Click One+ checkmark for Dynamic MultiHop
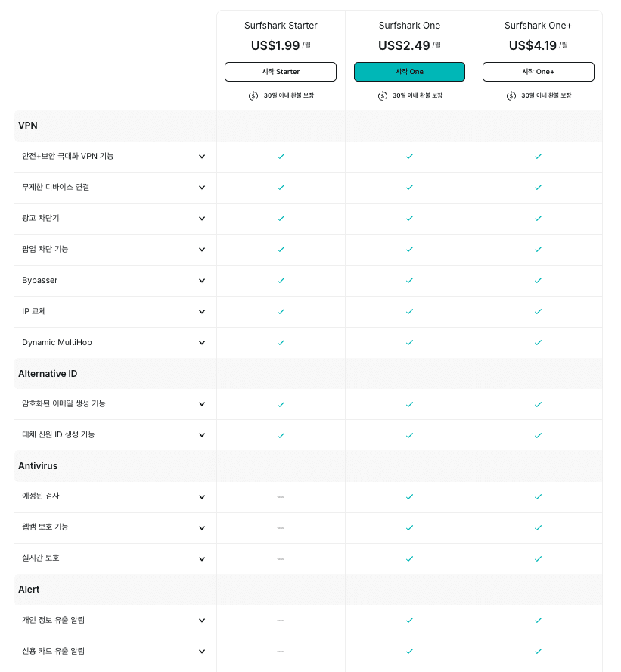Viewport: 621px width, 672px height. tap(538, 343)
